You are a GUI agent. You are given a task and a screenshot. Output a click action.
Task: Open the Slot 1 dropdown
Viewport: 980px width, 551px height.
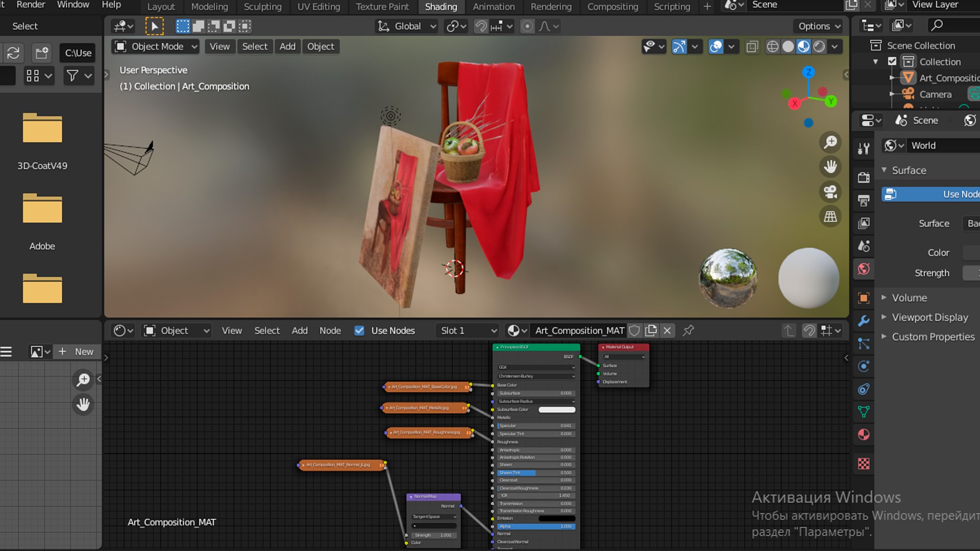pos(467,331)
